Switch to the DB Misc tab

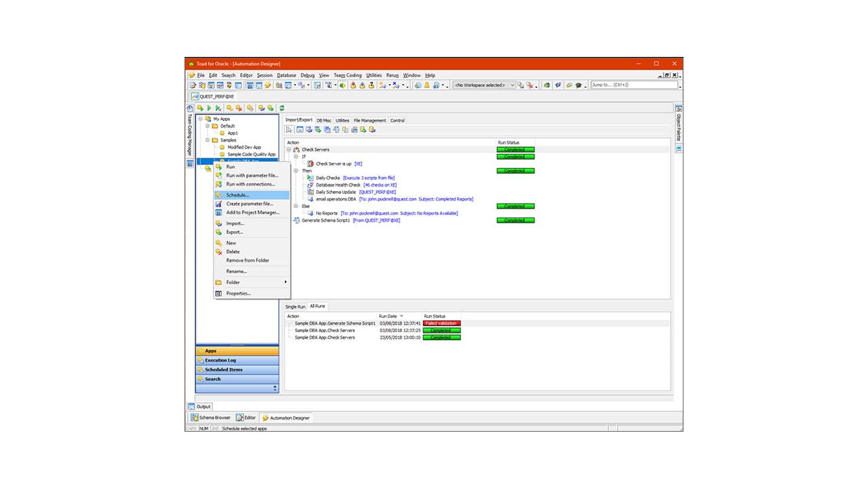(x=324, y=120)
